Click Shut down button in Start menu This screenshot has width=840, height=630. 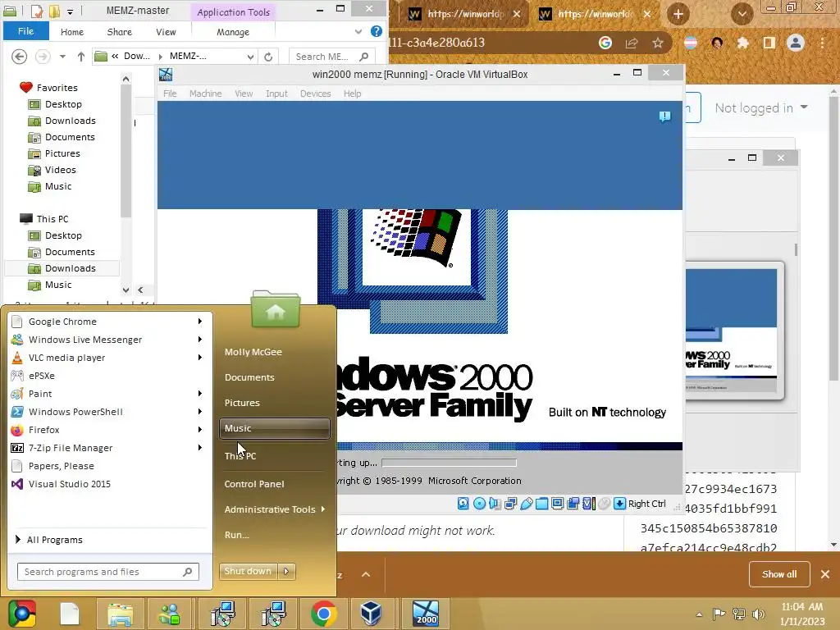249,571
